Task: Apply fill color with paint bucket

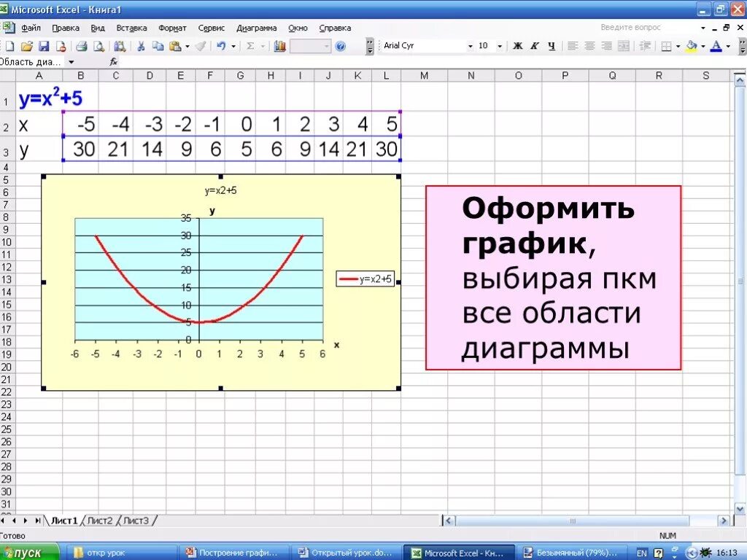Action: pyautogui.click(x=692, y=46)
